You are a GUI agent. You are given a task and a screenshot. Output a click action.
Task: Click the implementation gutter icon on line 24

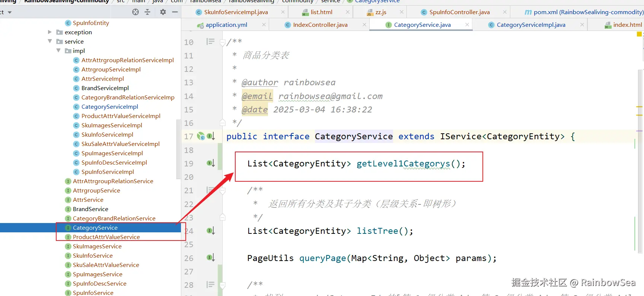tap(211, 231)
